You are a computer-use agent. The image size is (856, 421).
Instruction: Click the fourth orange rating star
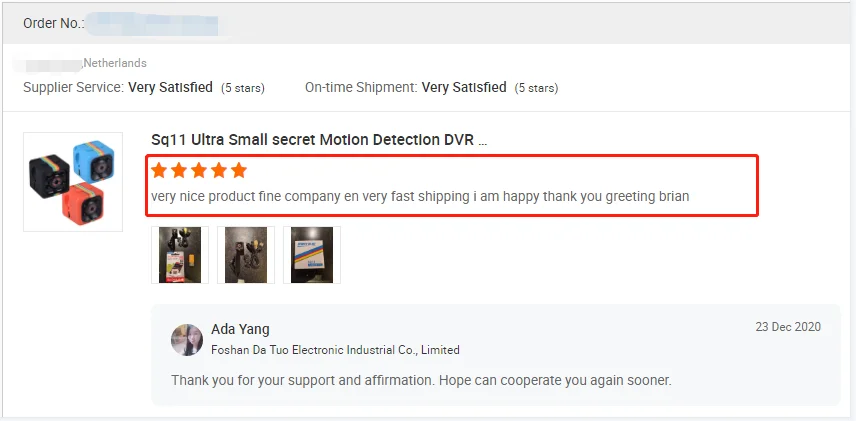pos(219,171)
